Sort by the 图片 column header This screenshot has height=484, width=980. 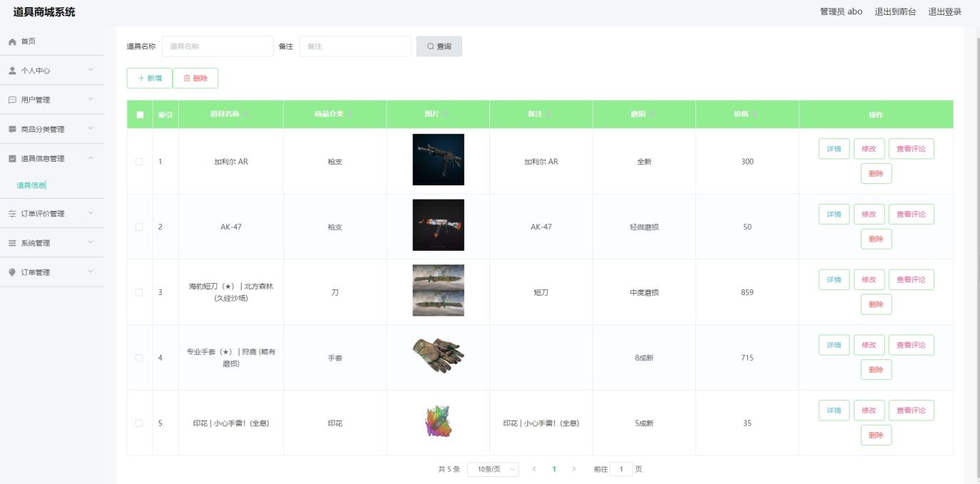pos(438,115)
